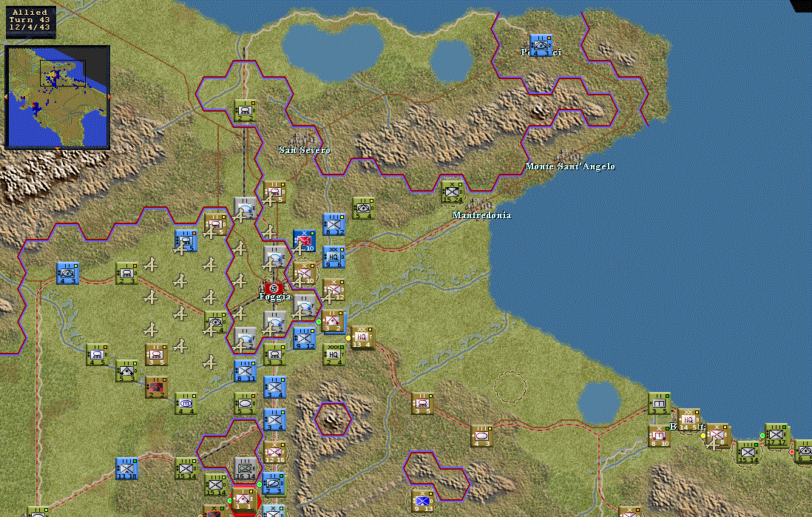This screenshot has width=812, height=517.
Task: Select the tan 1 1 unit on the red hex
Action: click(243, 499)
